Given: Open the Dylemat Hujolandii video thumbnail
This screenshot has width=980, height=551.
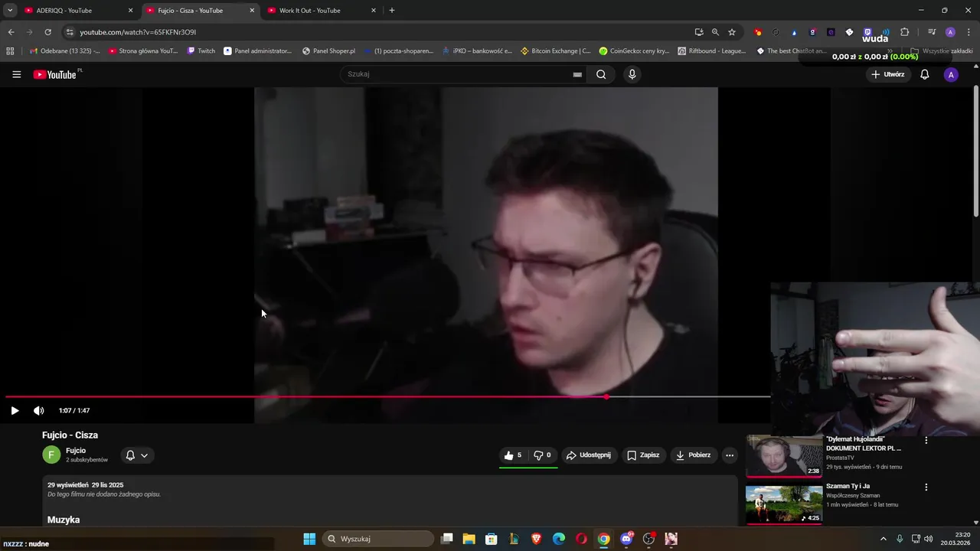Looking at the screenshot, I should [x=784, y=457].
